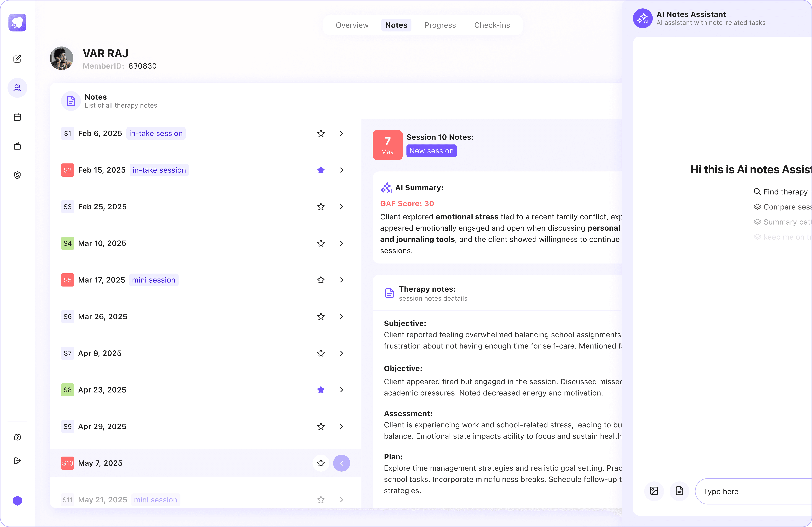The width and height of the screenshot is (812, 527).
Task: Click the logout sidebar icon
Action: click(17, 461)
